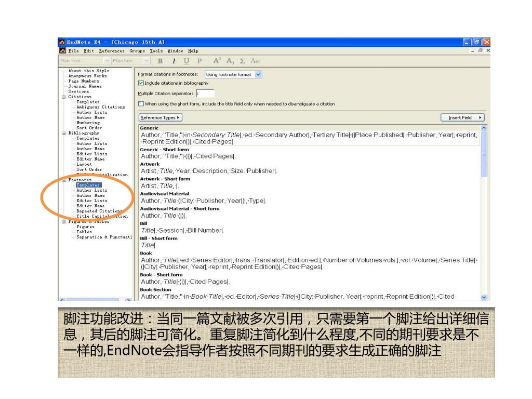Image resolution: width=532 pixels, height=399 pixels.
Task: Select Author Lists under Footnotes
Action: point(91,190)
